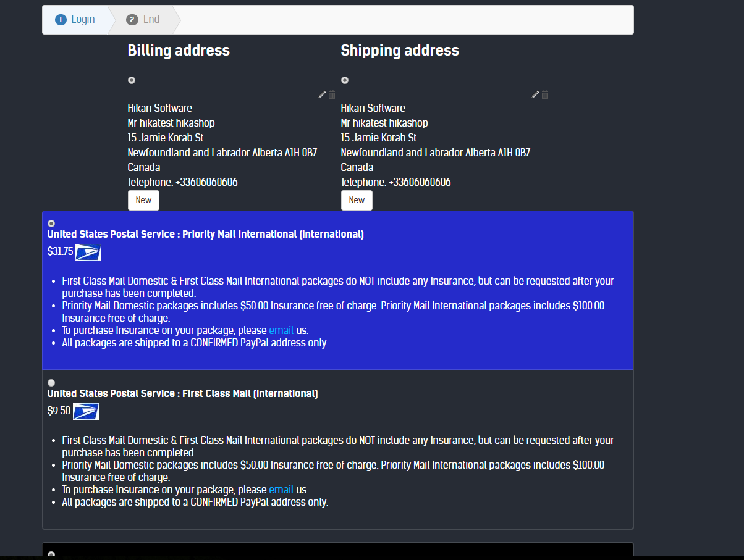744x560 pixels.
Task: Select the billing address radio button
Action: click(132, 80)
